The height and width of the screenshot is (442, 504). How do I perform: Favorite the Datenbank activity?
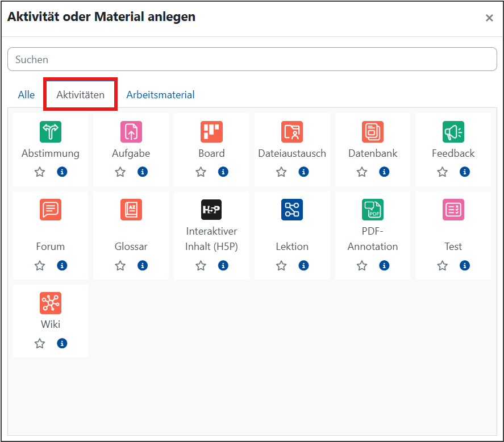[x=362, y=172]
